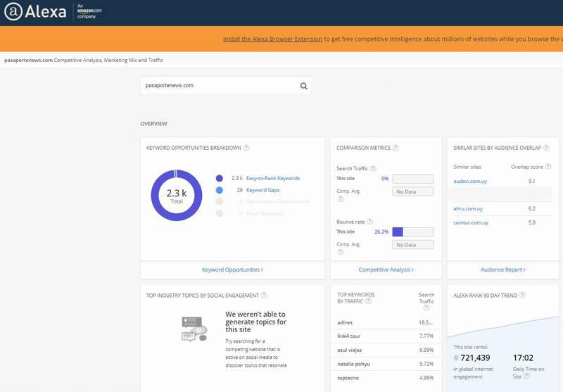Screen dimensions: 563x392
Task: Open help icon beside Keyword Opportunities Breakdown
Action: coord(246,148)
